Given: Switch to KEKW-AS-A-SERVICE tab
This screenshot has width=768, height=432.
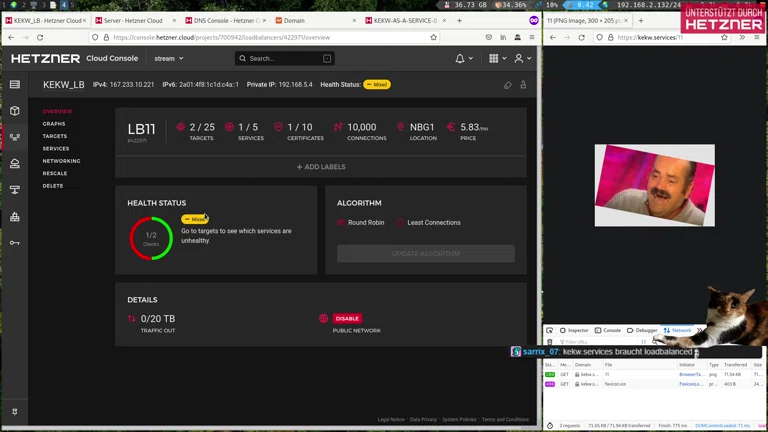Looking at the screenshot, I should (405, 21).
